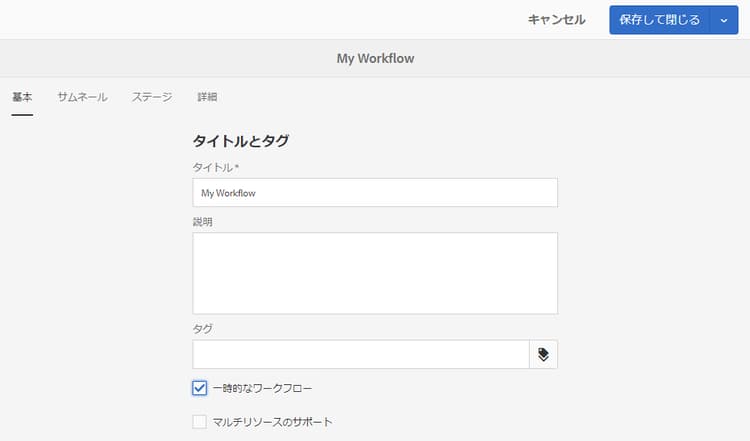This screenshot has height=441, width=750.
Task: Focus the タイトル field containing My Workflow
Action: pos(374,193)
